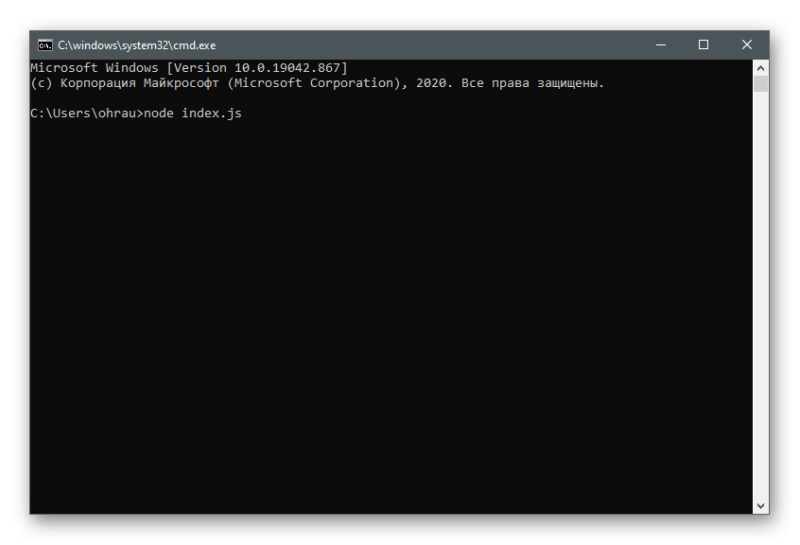
Task: Maximize the cmd.exe window
Action: (x=704, y=45)
